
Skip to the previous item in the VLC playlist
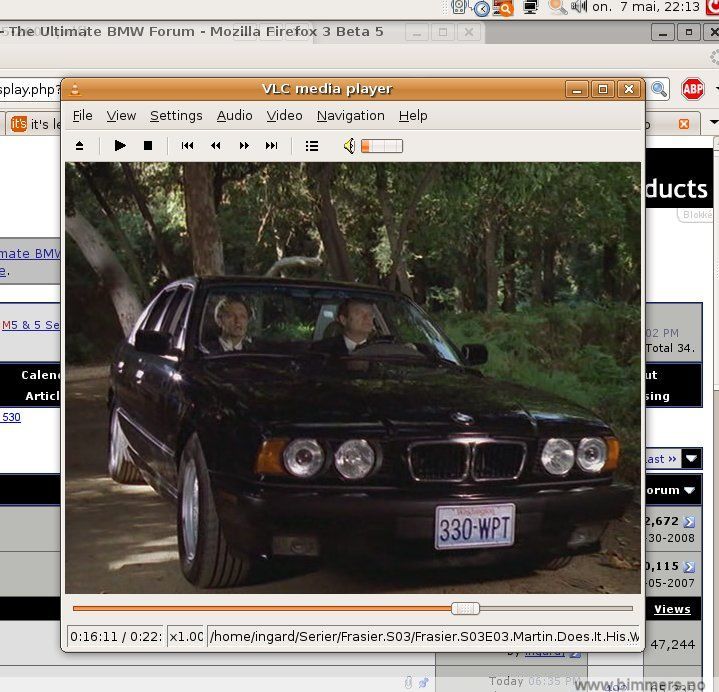click(188, 146)
